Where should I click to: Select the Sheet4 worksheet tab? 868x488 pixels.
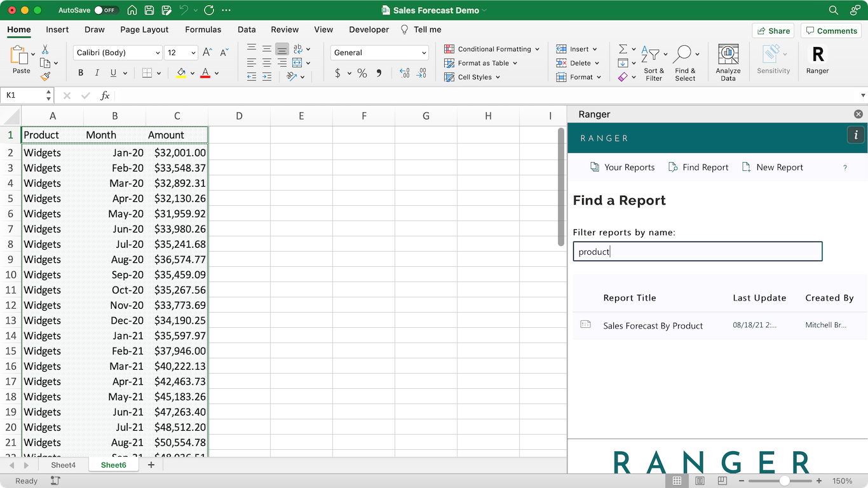click(x=63, y=465)
